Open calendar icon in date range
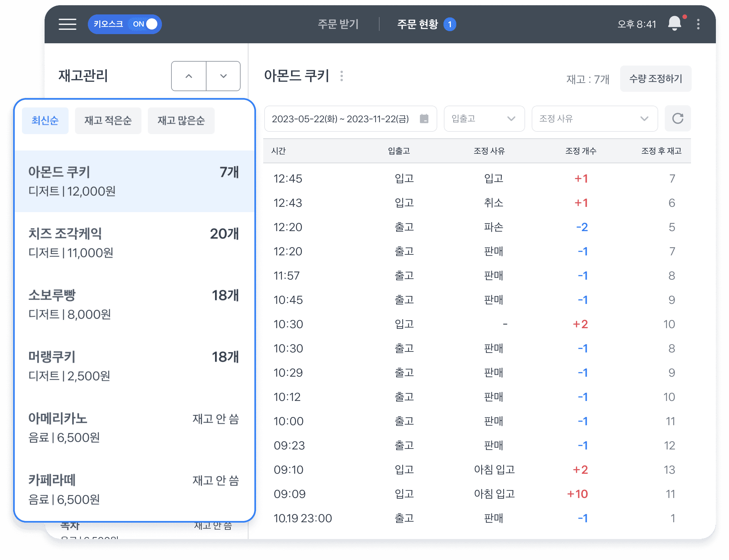The height and width of the screenshot is (560, 729). pos(424,119)
